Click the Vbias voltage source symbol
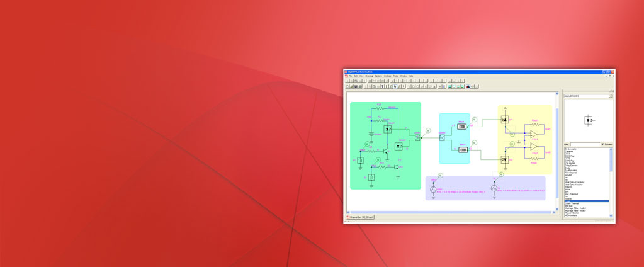The width and height of the screenshot is (644, 267). coord(433,189)
